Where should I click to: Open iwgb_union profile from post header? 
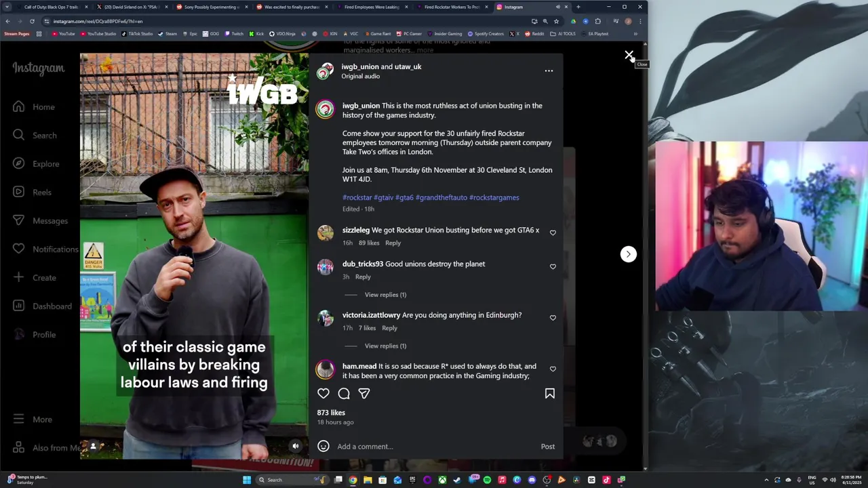[x=360, y=66]
